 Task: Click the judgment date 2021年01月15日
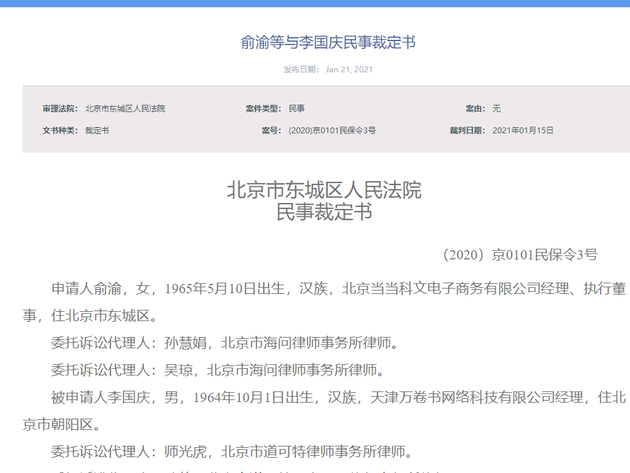pos(523,130)
